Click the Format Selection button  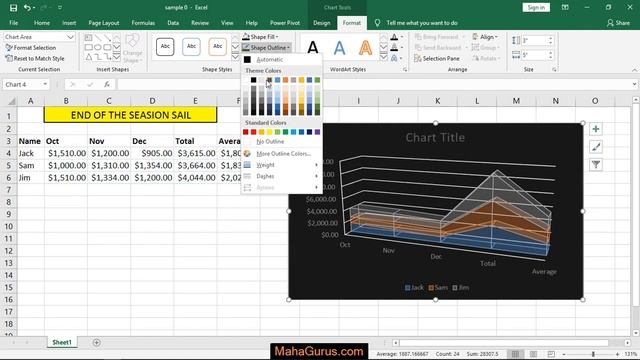31,48
